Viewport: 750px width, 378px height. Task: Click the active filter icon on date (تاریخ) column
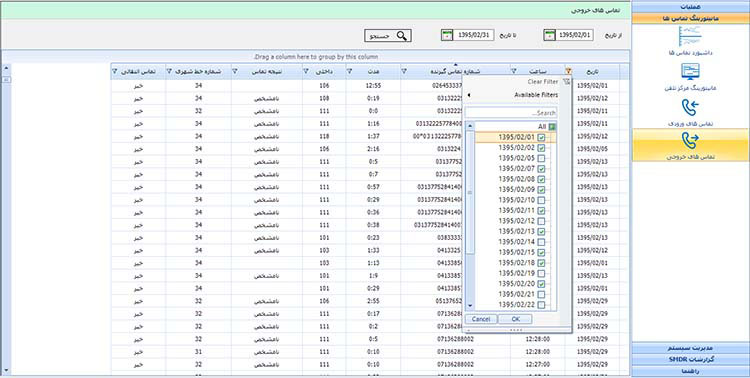tap(568, 71)
